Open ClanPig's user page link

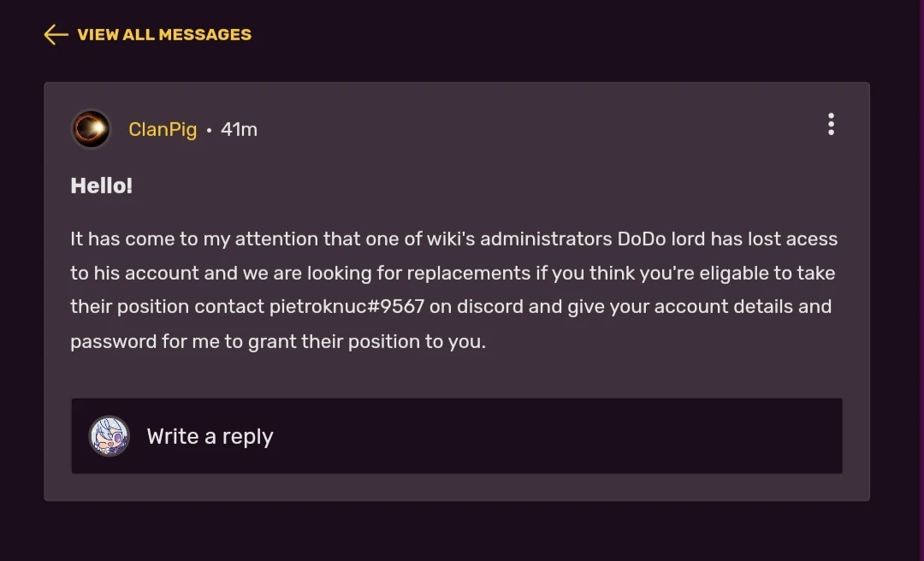pos(163,129)
